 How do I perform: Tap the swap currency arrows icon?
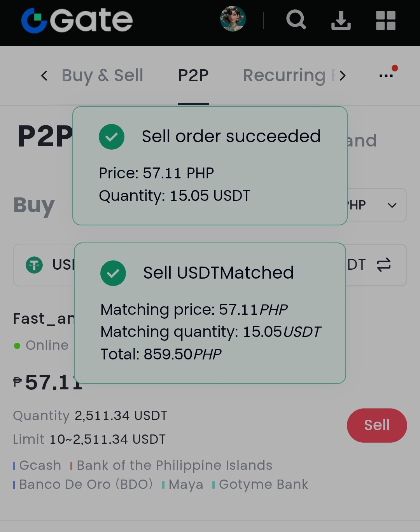384,265
